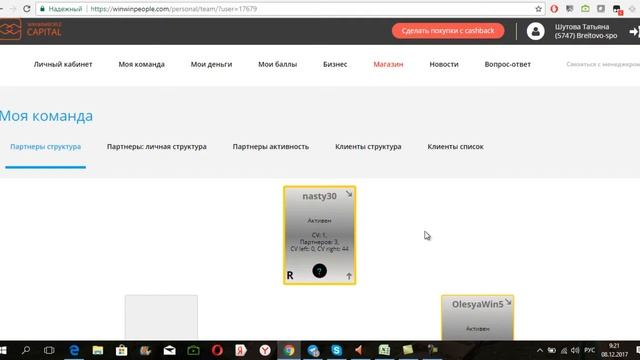The image size is (640, 360).
Task: Click the red Opera extension icon in the browser toolbar
Action: click(554, 9)
